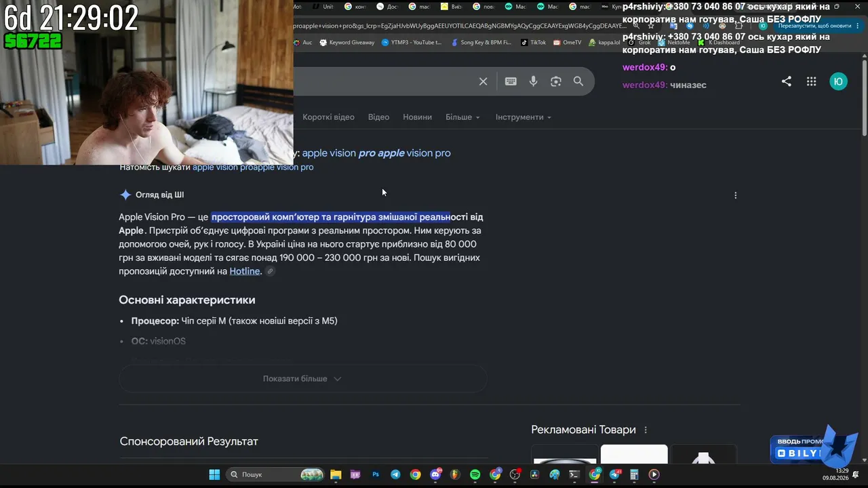Start voice search with the microphone
The height and width of the screenshot is (488, 868).
pos(534,81)
